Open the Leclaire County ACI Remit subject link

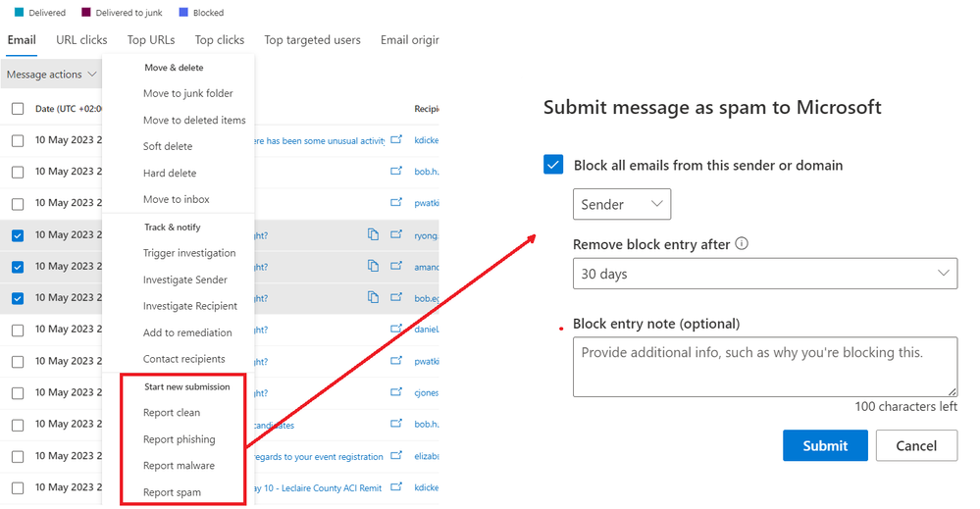coord(318,487)
